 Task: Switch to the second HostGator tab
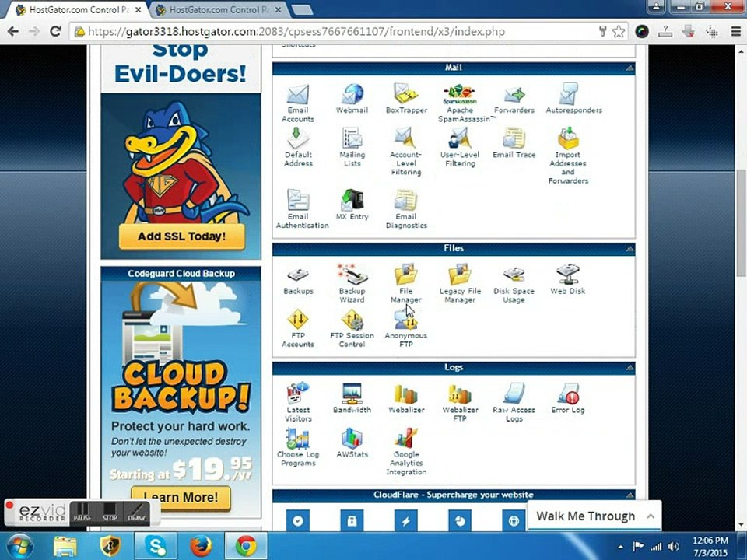(219, 9)
